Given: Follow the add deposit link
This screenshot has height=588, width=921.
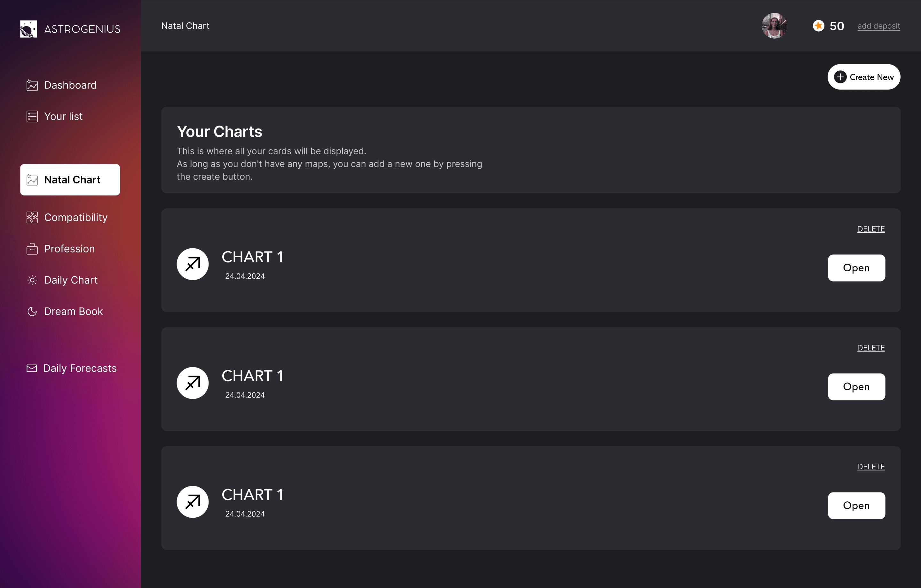Looking at the screenshot, I should click(878, 26).
